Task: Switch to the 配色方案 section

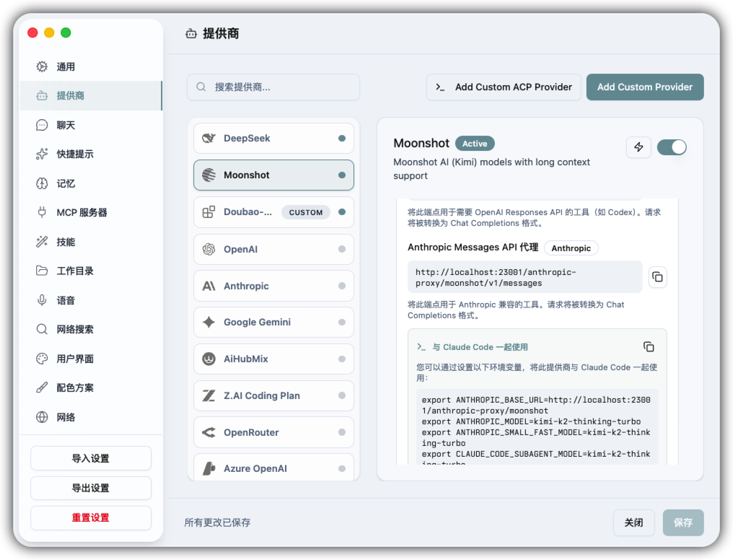Action: pos(75,388)
